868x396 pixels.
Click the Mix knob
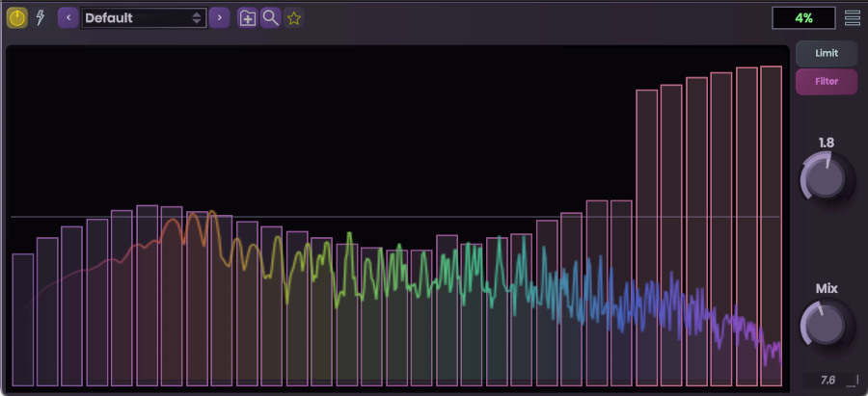point(826,324)
